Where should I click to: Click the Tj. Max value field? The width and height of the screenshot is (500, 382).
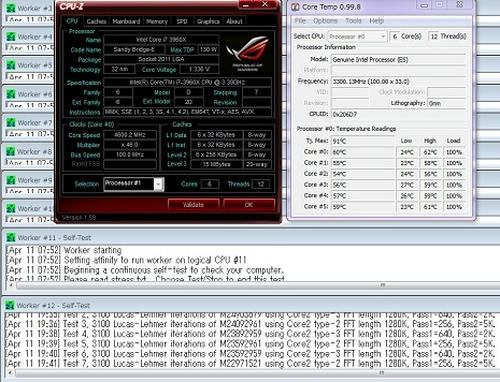[x=363, y=141]
